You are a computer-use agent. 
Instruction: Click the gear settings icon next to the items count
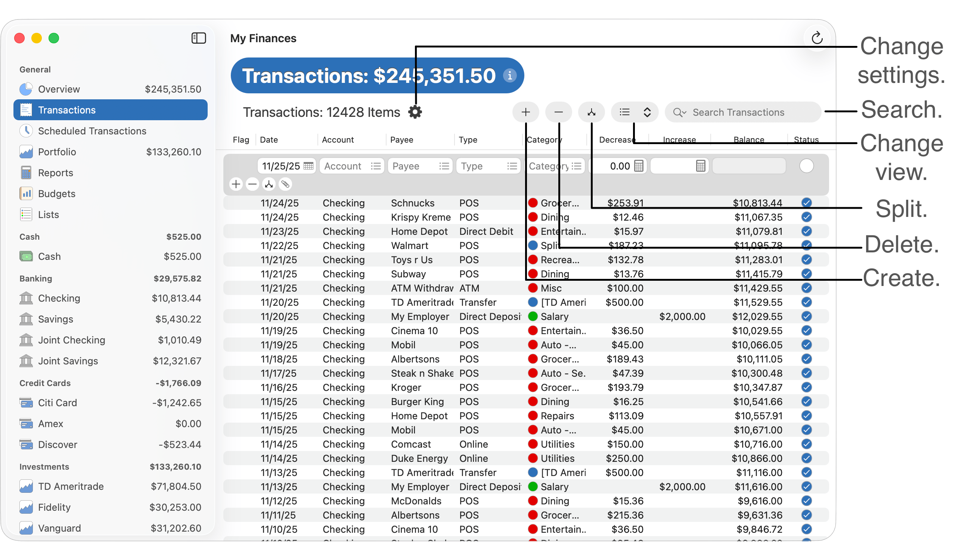(x=415, y=112)
